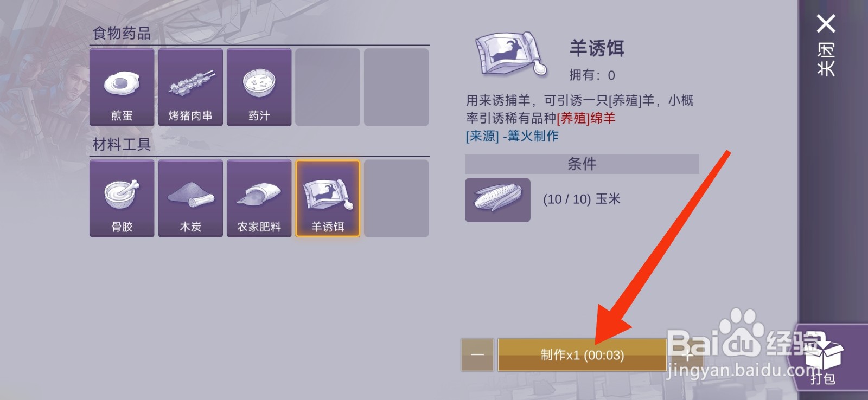
Task: Increase craft quantity with plus button
Action: click(x=687, y=355)
